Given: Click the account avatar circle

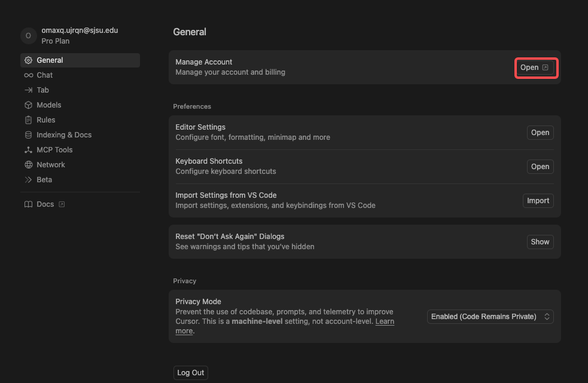Looking at the screenshot, I should 28,36.
